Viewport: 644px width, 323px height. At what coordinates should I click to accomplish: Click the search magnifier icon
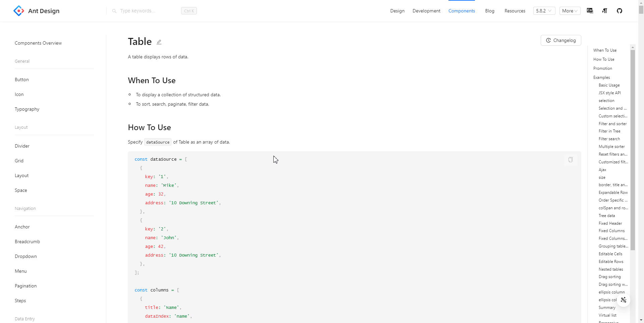(x=114, y=11)
